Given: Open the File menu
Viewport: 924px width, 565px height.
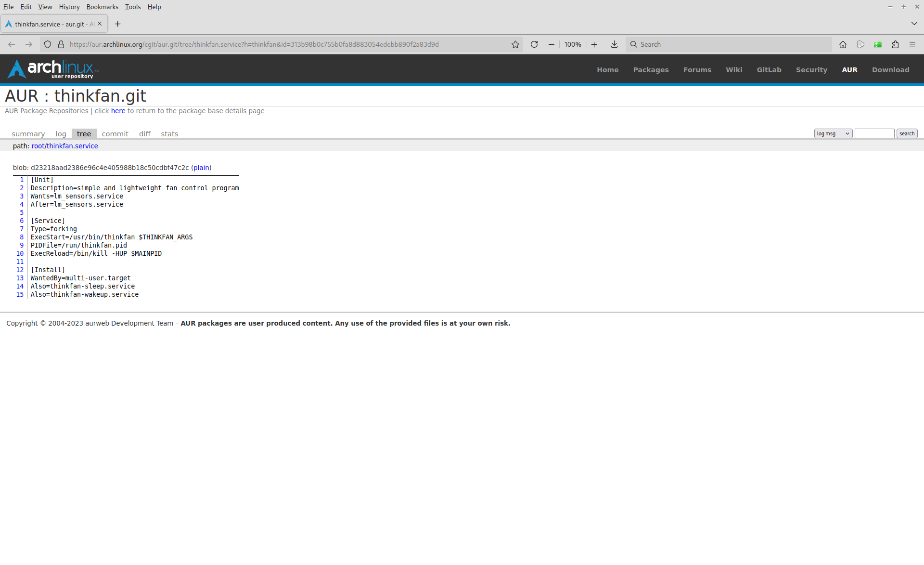Looking at the screenshot, I should point(9,7).
